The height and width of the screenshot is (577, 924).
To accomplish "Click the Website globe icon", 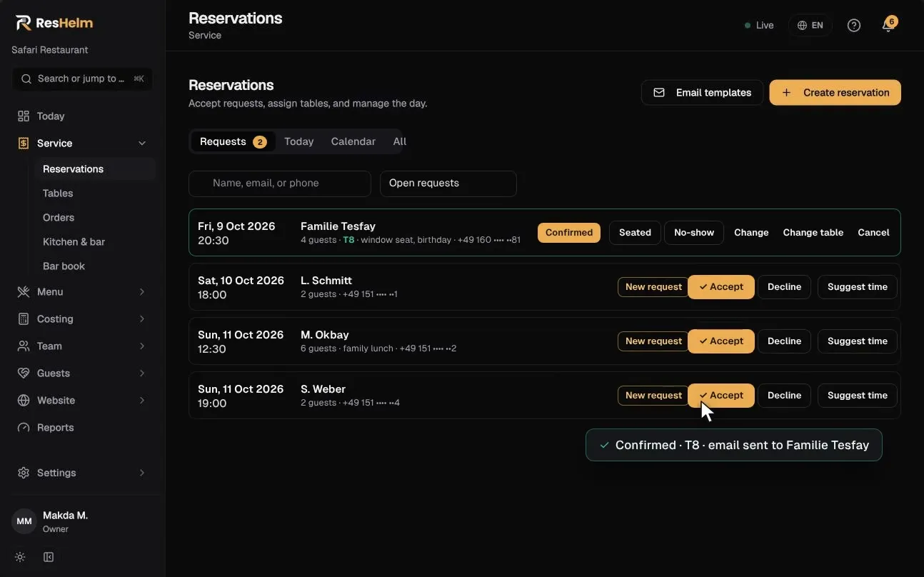I will (x=24, y=400).
